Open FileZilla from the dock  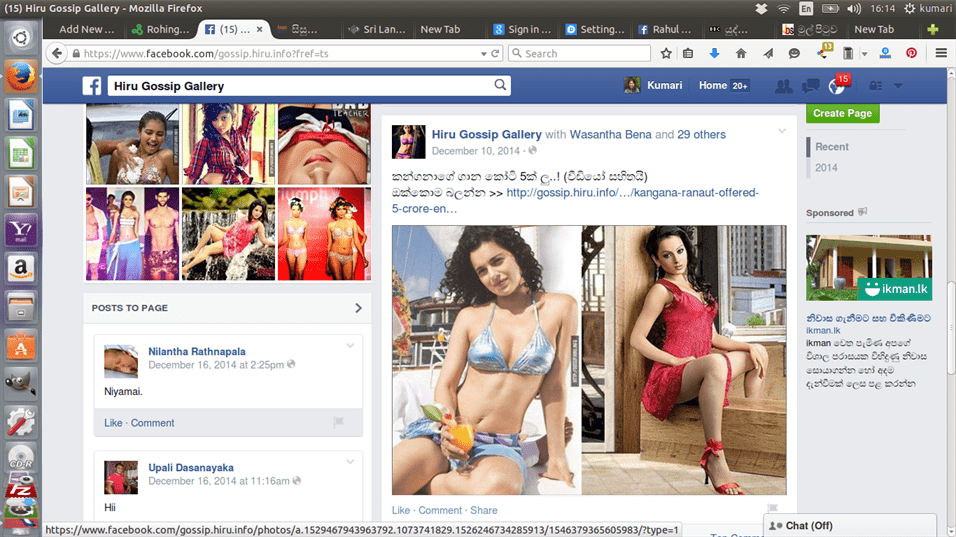tap(21, 489)
